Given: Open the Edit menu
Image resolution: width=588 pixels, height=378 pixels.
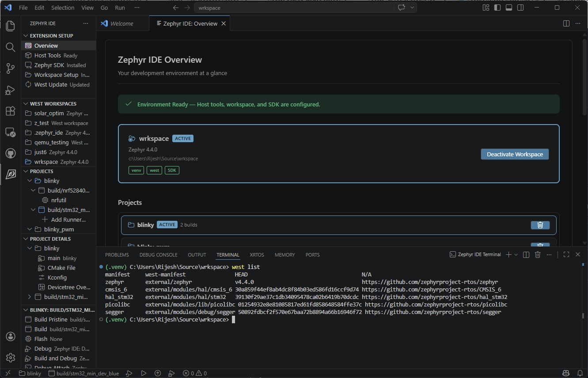Looking at the screenshot, I should [x=39, y=8].
